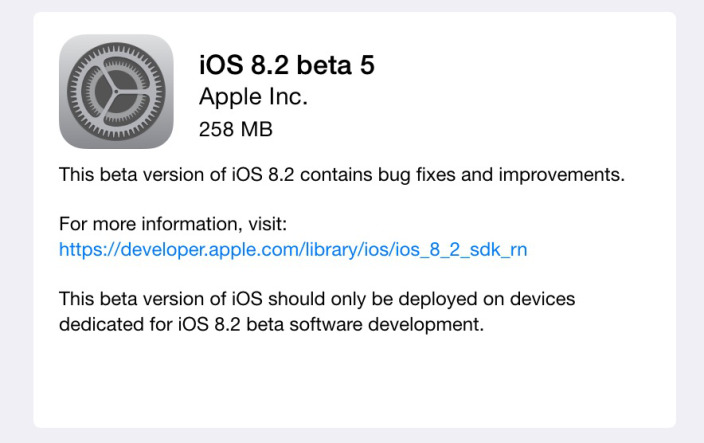The height and width of the screenshot is (443, 704).
Task: Open the developer.apple.com release notes link
Action: pos(293,249)
